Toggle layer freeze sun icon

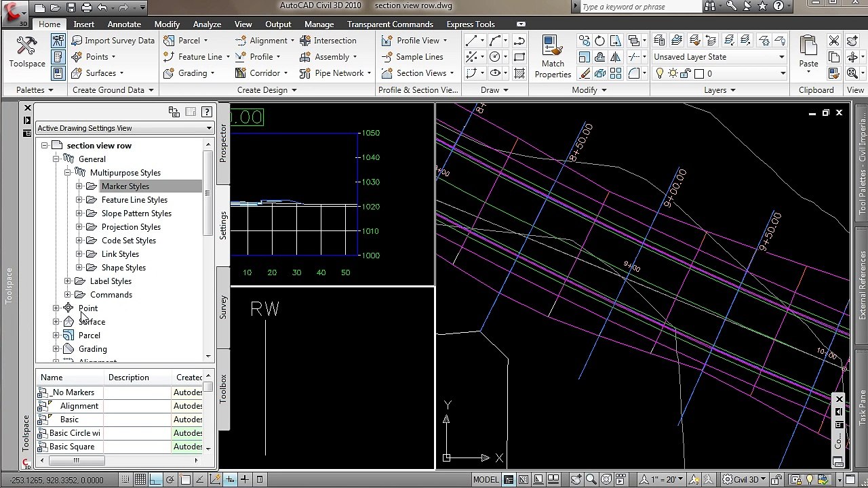(673, 73)
